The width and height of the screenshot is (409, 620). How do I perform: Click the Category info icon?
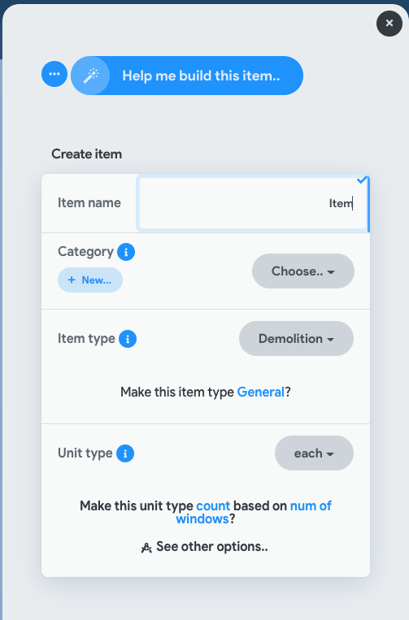point(126,252)
